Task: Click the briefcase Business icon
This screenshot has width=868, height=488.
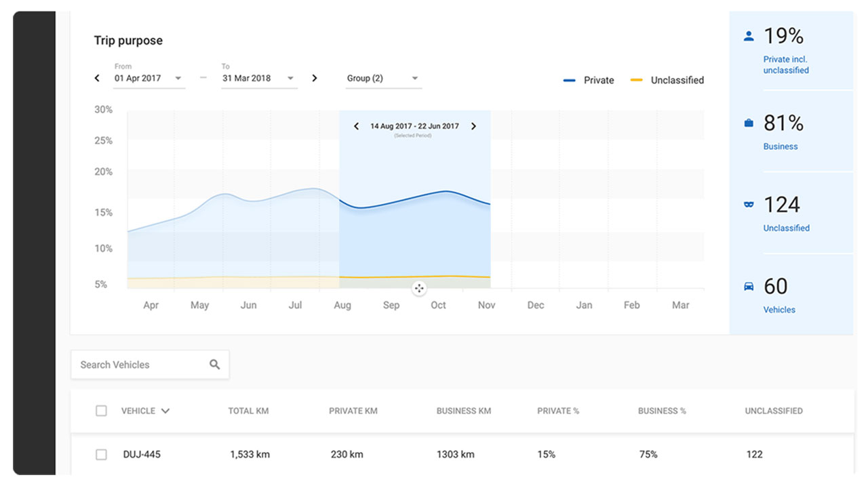Action: 749,123
